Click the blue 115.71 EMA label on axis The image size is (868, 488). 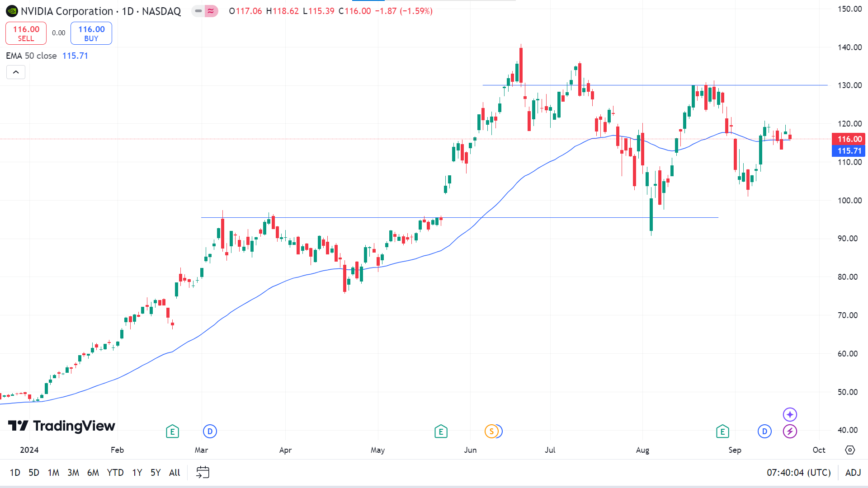(x=849, y=151)
